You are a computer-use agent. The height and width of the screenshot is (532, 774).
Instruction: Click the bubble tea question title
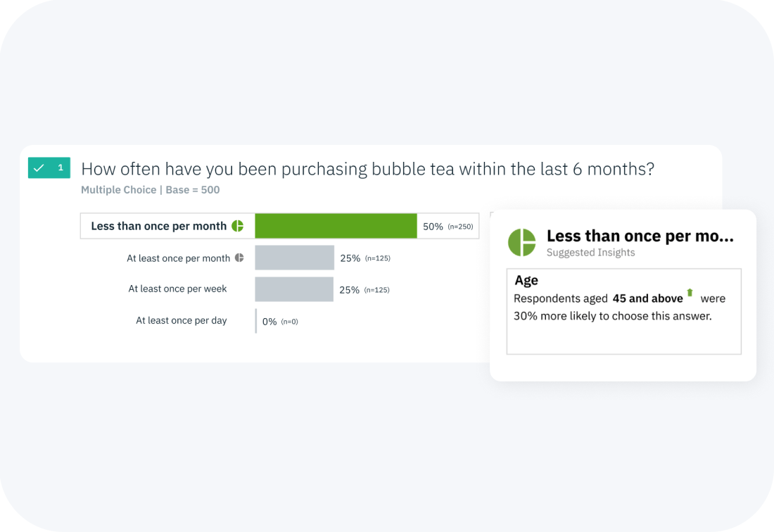pyautogui.click(x=368, y=169)
